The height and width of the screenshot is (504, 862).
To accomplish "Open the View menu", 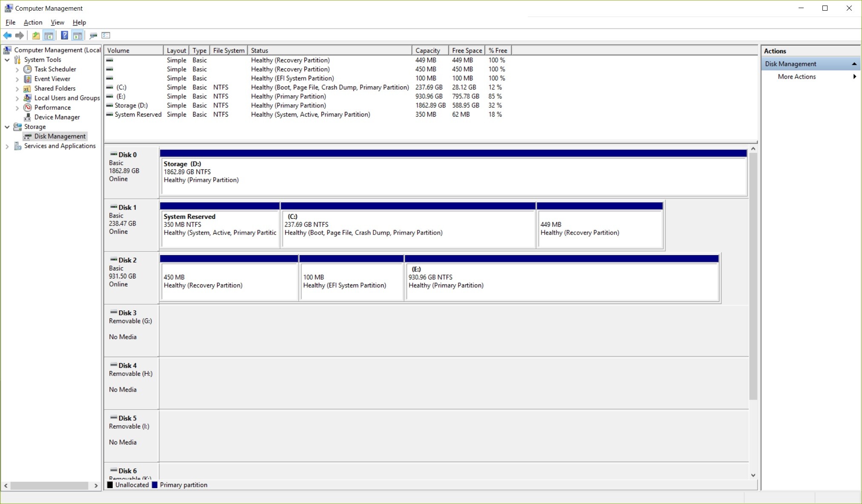I will [x=57, y=22].
